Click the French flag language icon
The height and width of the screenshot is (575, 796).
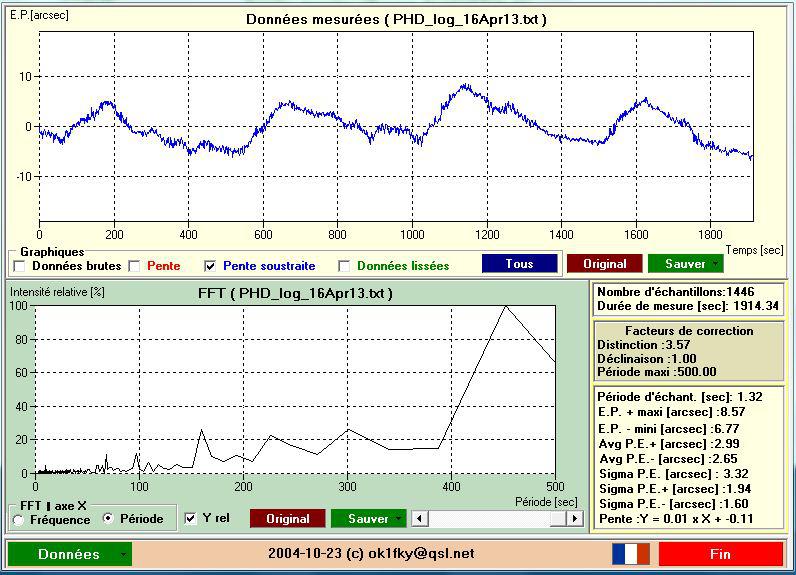631,554
